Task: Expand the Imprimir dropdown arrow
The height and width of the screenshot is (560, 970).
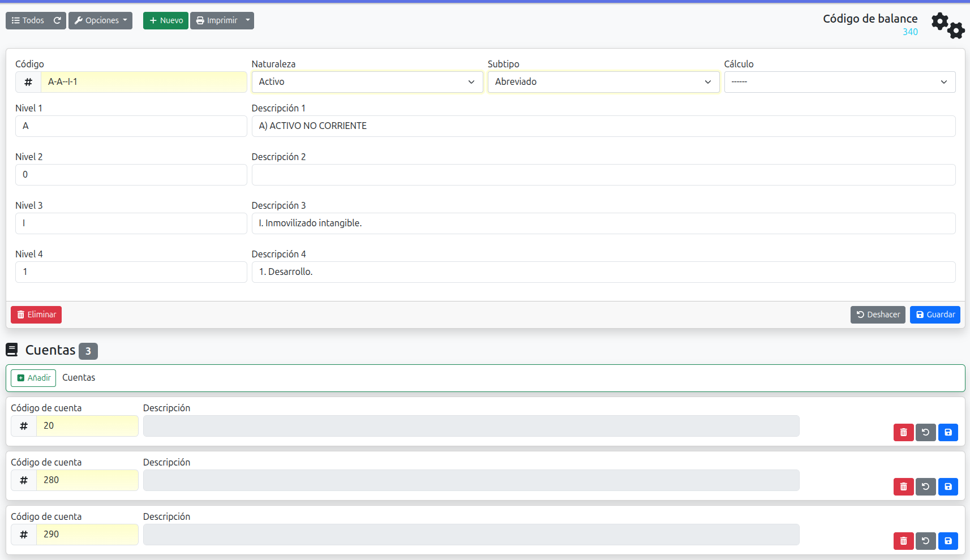Action: tap(248, 20)
